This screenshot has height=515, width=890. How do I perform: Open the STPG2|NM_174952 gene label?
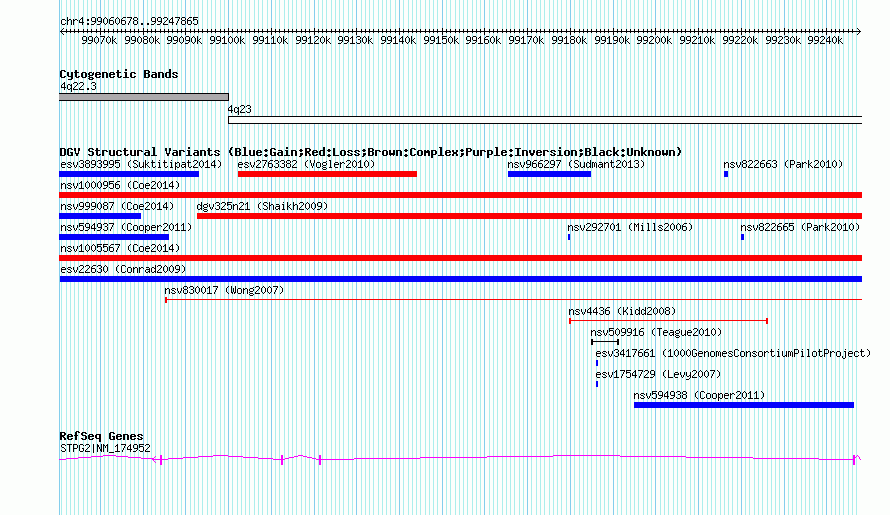tap(105, 449)
